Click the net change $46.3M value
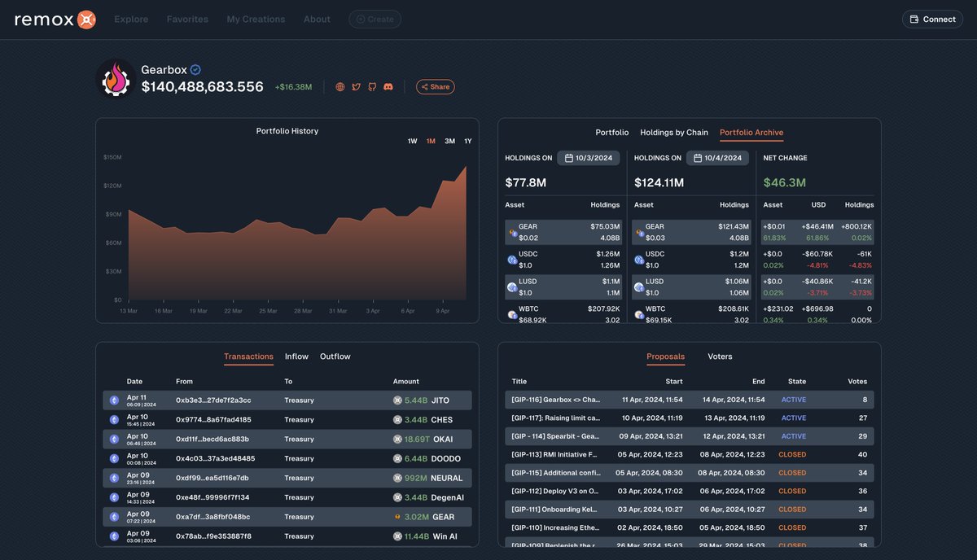The width and height of the screenshot is (977, 560). (785, 182)
